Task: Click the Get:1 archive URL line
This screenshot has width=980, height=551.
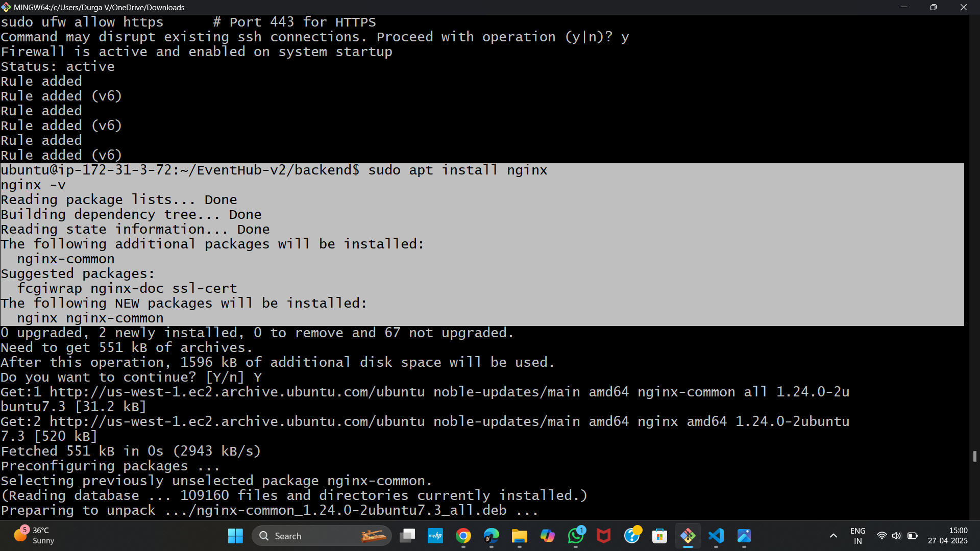Action: pos(425,392)
